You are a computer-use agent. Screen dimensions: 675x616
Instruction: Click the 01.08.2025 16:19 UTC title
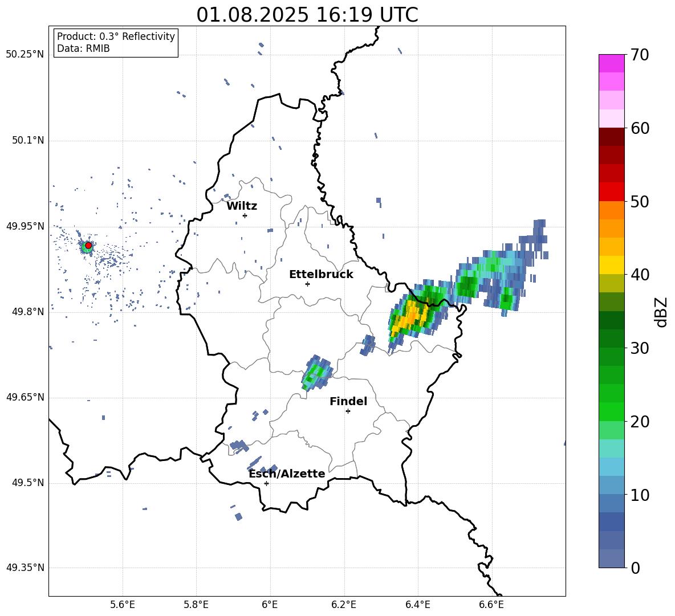pos(307,15)
